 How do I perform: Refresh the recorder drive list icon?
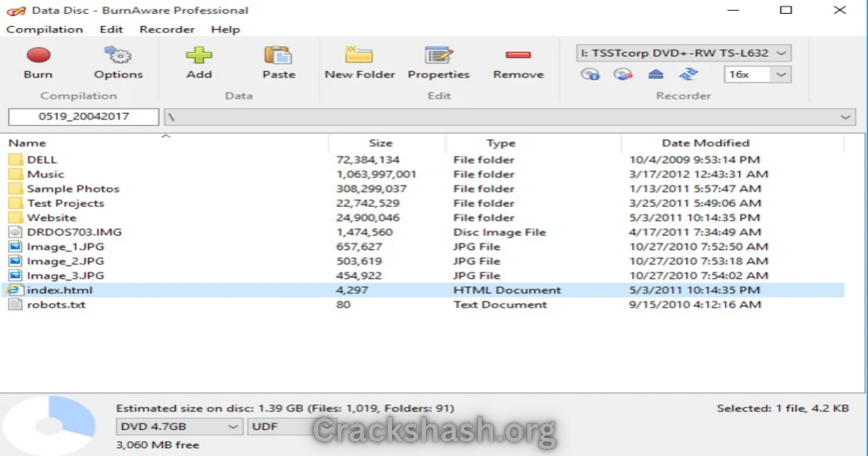[x=689, y=74]
